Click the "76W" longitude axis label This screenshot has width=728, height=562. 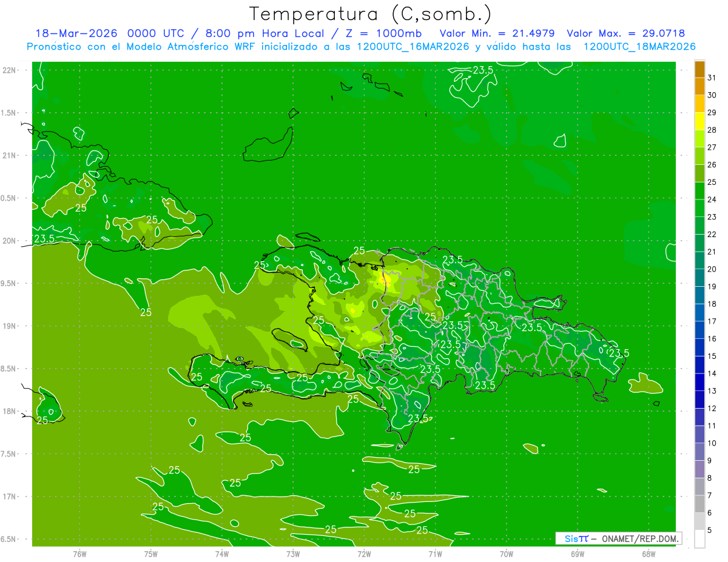coord(79,554)
